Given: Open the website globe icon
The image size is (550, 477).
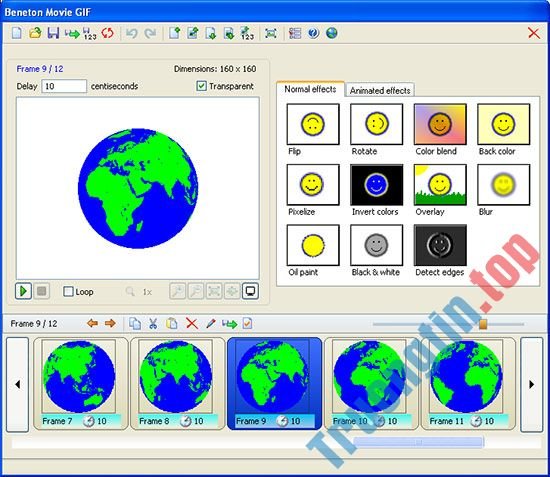Looking at the screenshot, I should 331,33.
